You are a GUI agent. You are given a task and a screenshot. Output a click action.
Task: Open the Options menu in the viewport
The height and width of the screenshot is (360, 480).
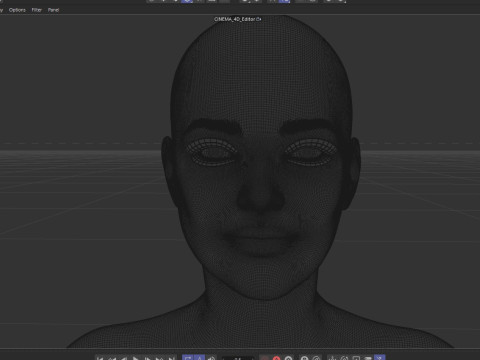point(17,10)
